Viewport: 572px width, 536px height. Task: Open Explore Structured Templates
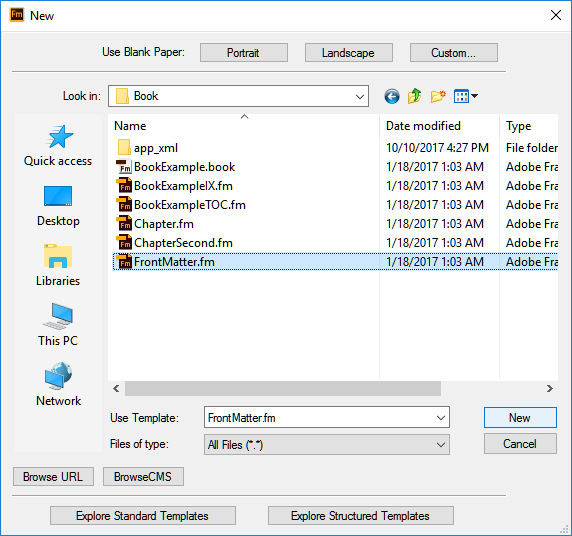click(361, 516)
